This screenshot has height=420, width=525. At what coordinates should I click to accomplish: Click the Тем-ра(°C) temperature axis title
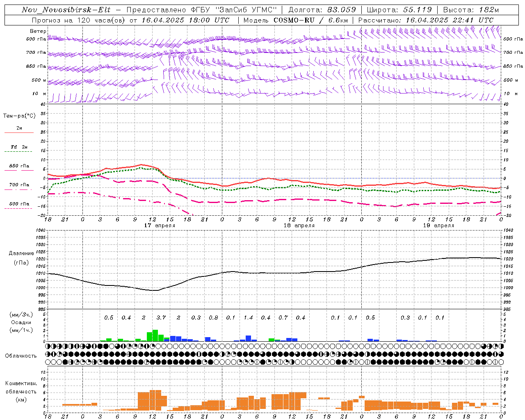(x=19, y=116)
